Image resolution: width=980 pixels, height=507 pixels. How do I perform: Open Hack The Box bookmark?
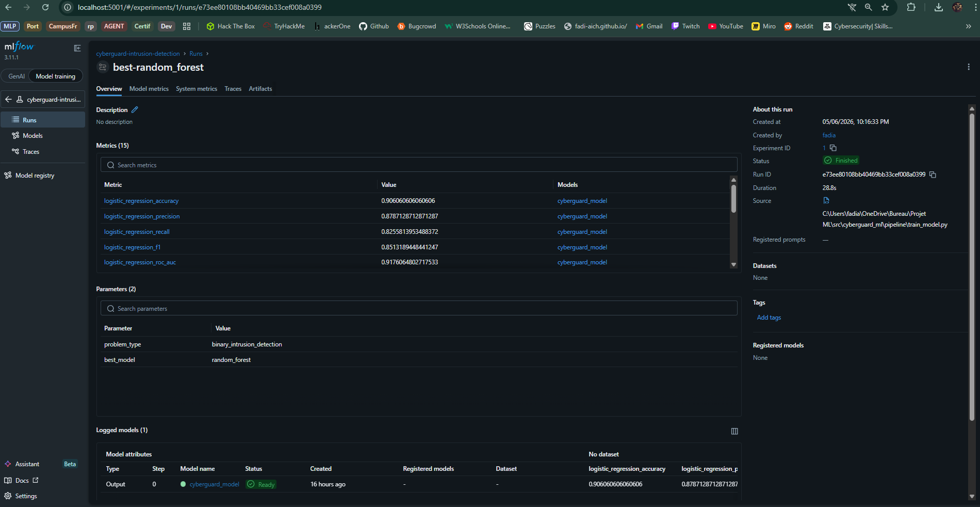(x=231, y=26)
